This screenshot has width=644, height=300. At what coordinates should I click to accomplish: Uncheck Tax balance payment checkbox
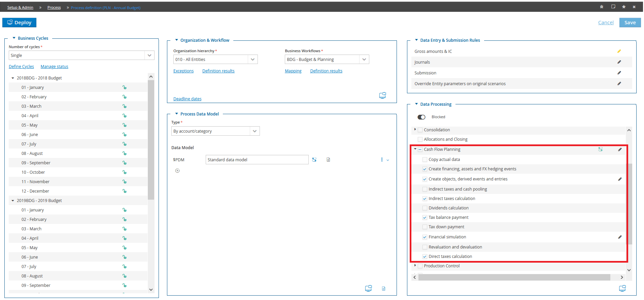pyautogui.click(x=425, y=218)
